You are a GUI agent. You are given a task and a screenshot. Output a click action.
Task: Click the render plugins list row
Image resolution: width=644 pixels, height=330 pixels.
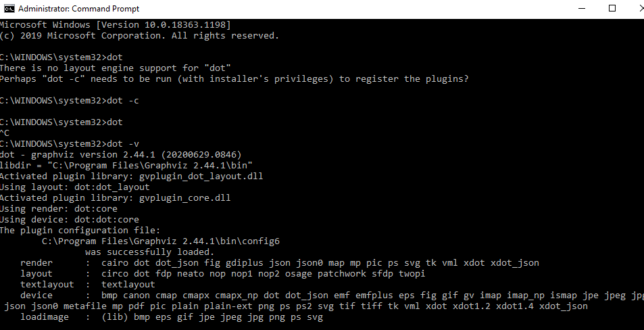(x=279, y=263)
